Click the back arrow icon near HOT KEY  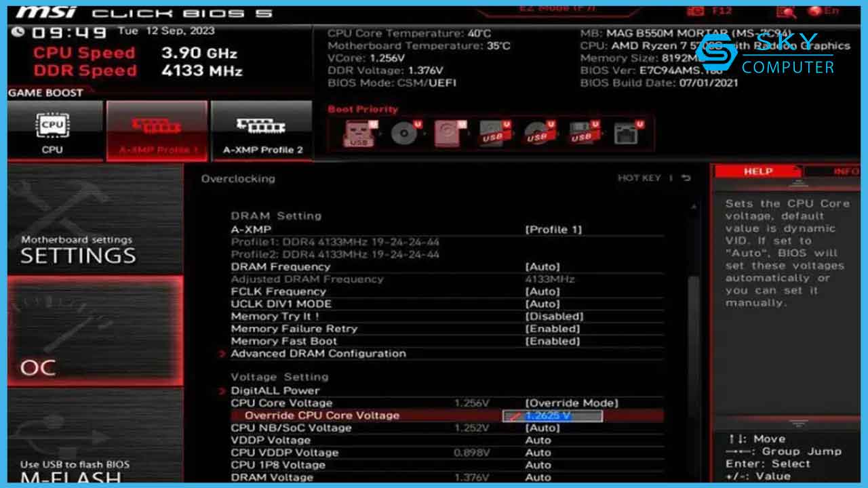point(686,178)
